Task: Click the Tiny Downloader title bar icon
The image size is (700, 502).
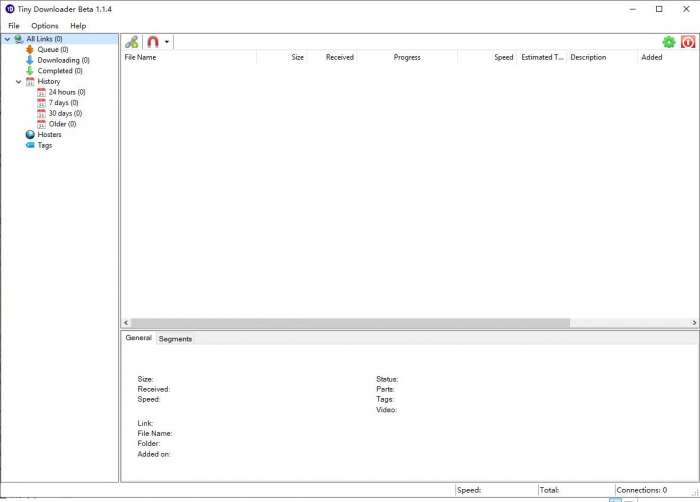Action: tap(10, 9)
